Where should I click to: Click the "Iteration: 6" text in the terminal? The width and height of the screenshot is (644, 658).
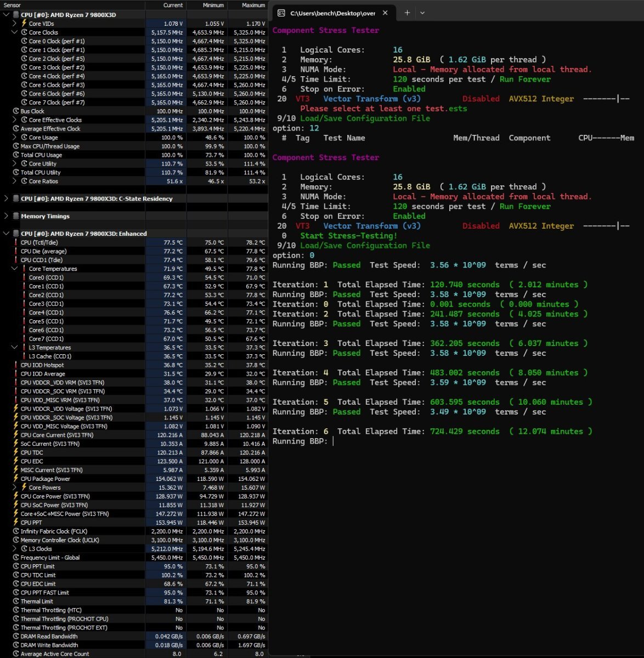pyautogui.click(x=300, y=432)
